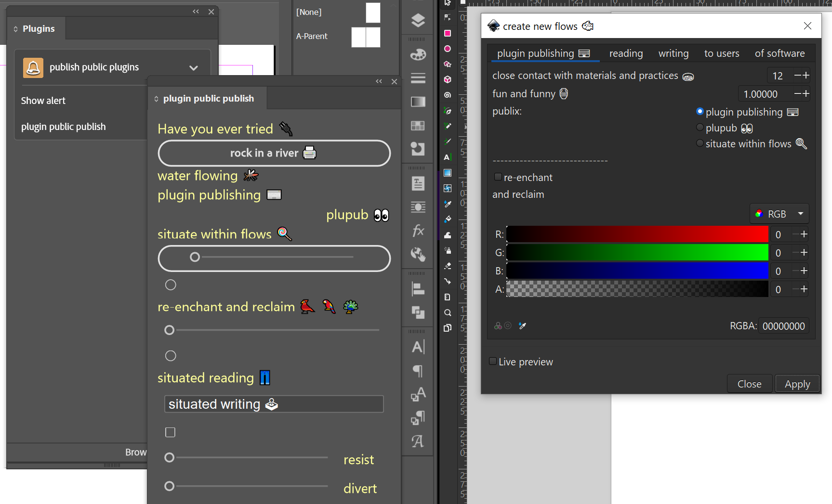
Task: Select the Spiral tool
Action: 448,95
